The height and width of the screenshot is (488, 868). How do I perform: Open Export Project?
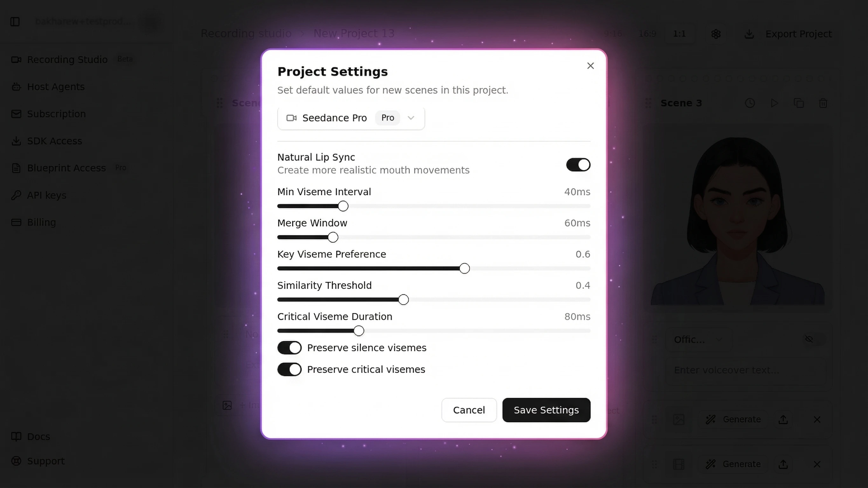[799, 34]
